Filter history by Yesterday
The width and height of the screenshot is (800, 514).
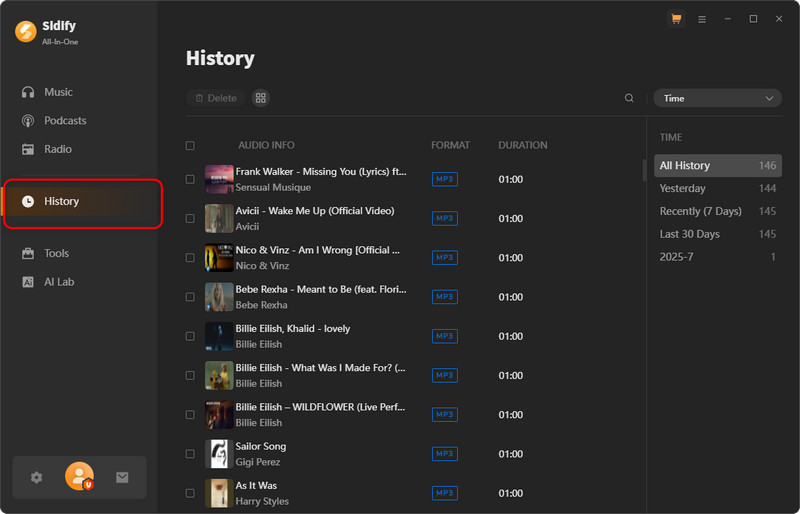717,189
